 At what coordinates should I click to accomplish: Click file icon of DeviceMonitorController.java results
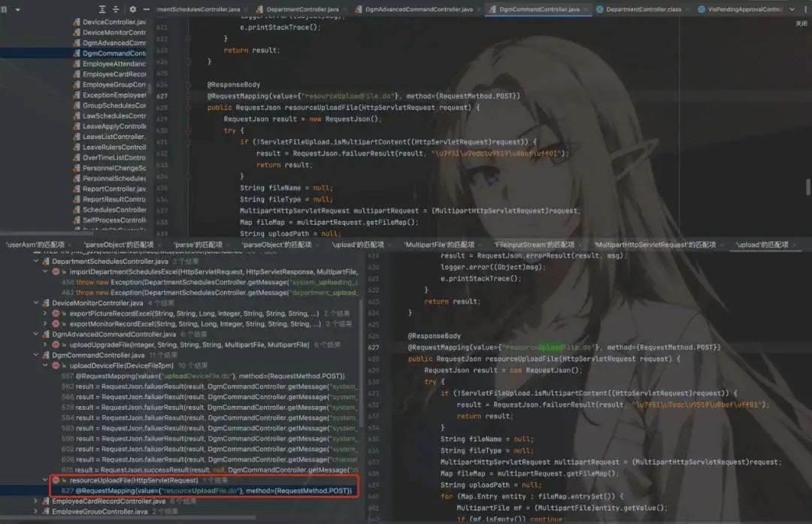pos(46,303)
